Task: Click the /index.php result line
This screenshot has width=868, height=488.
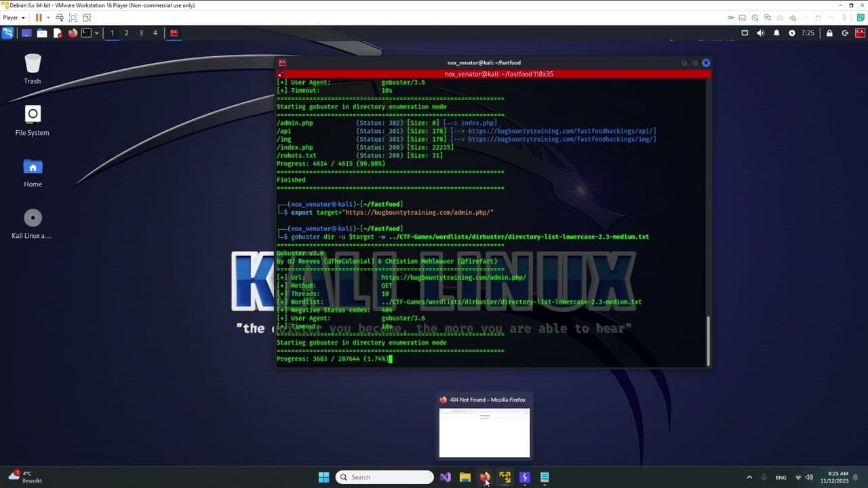Action: point(365,147)
